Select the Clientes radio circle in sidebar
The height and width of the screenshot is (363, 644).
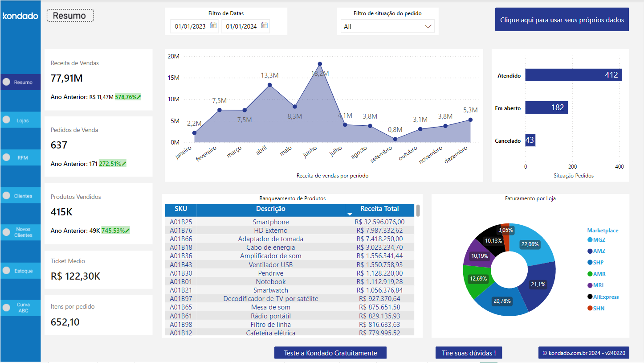[7, 195]
